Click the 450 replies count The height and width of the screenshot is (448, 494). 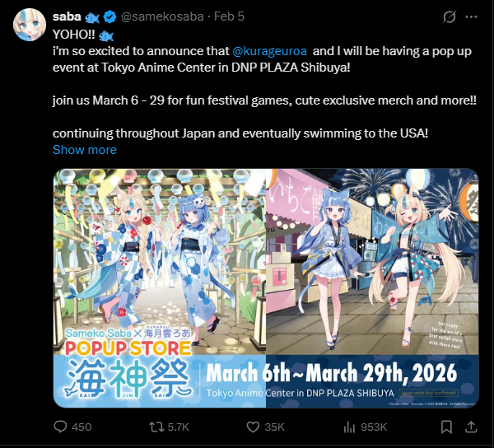82,427
